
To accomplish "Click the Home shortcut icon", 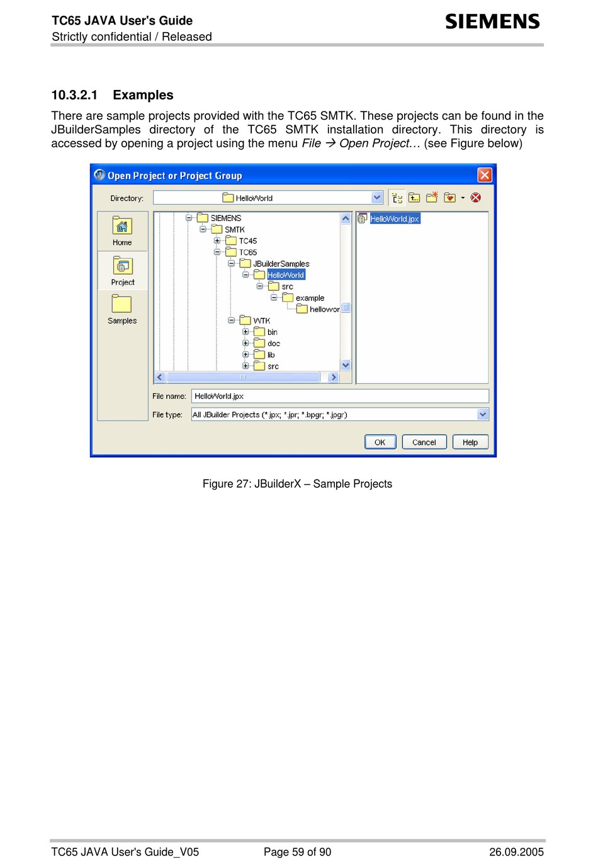I will (x=122, y=225).
